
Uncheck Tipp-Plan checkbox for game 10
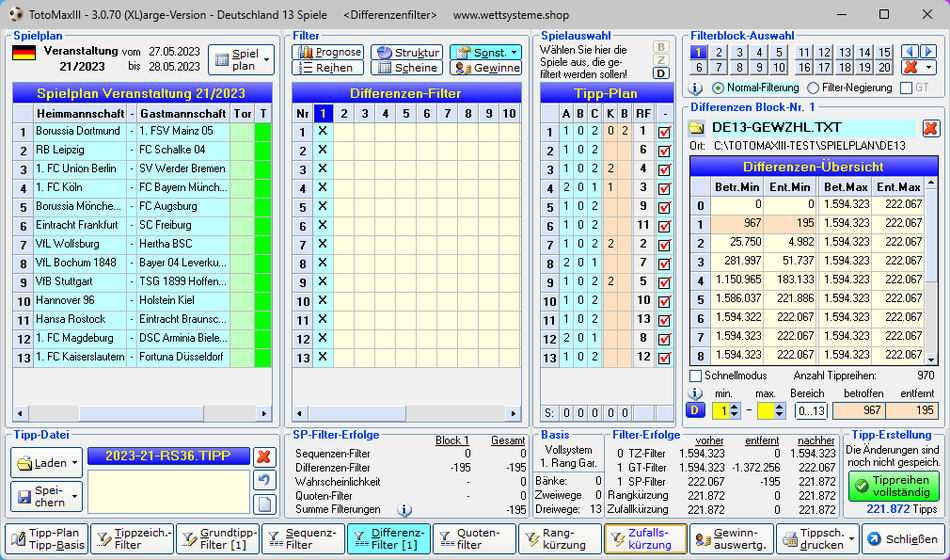pyautogui.click(x=664, y=301)
